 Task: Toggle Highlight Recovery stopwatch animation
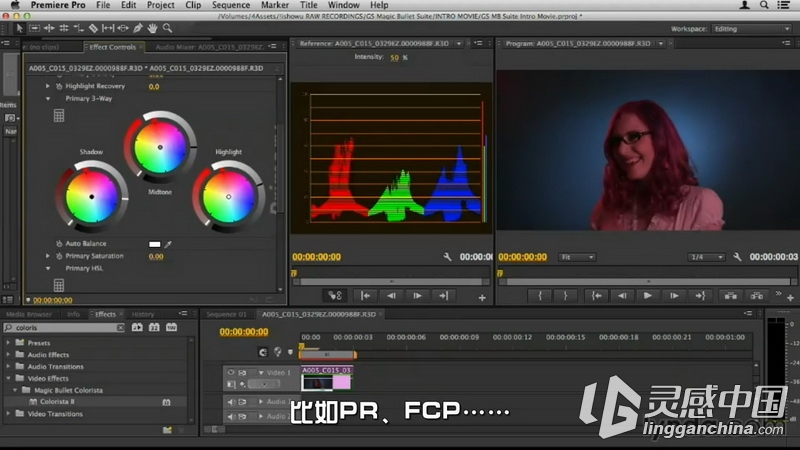point(59,86)
